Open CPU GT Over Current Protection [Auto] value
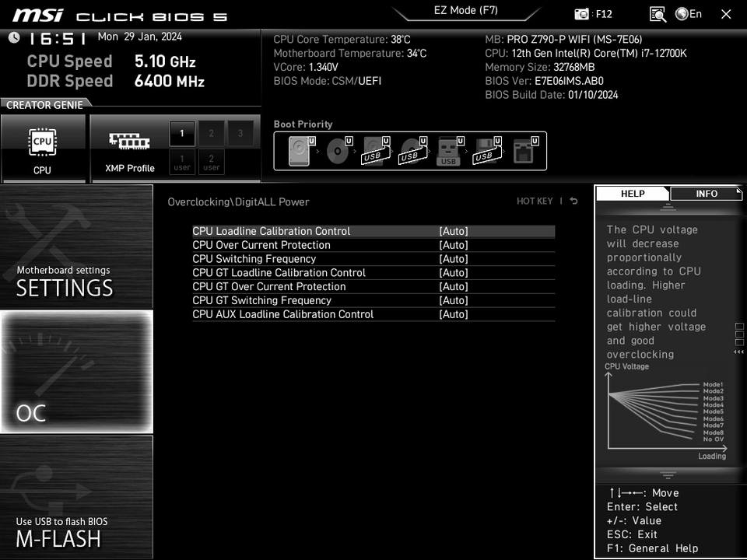747x560 pixels. coord(454,286)
